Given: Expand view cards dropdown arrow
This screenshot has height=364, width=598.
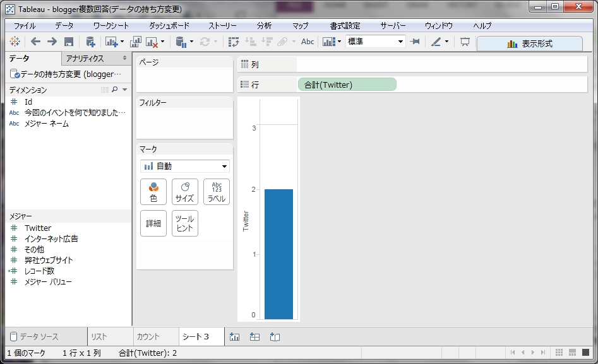Looking at the screenshot, I should pyautogui.click(x=340, y=42).
